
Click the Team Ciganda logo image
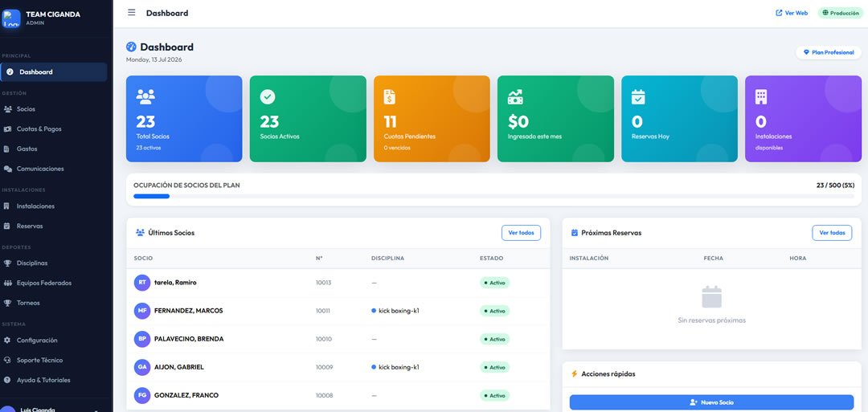(x=11, y=18)
